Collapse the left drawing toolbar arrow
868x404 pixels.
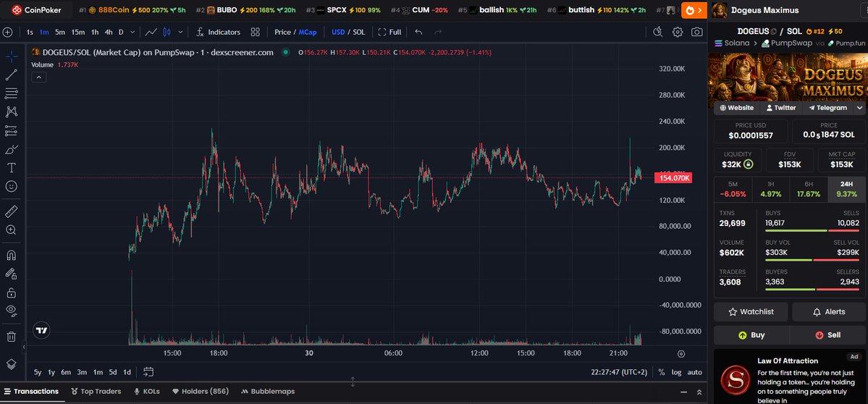(24, 348)
